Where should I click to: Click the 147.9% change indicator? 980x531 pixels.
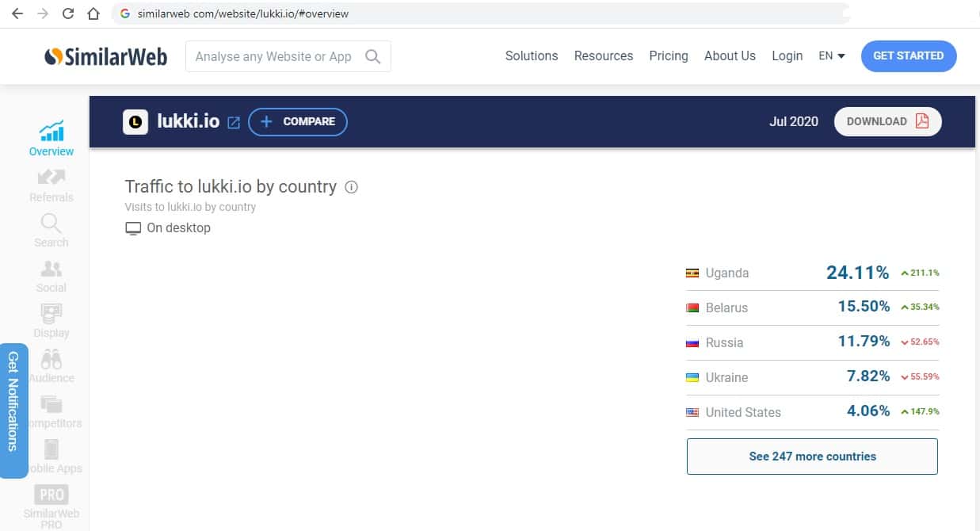pos(920,412)
